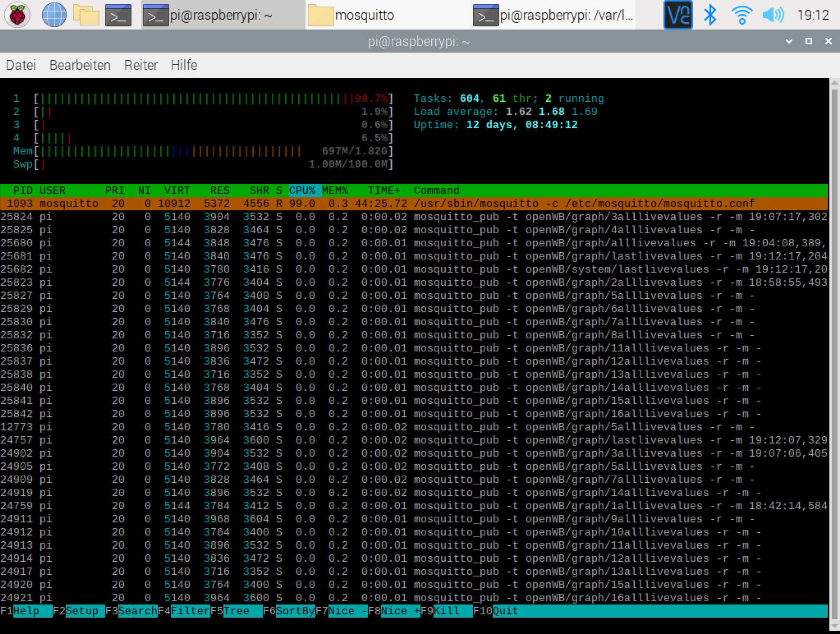This screenshot has width=840, height=634.
Task: Open the Raspberry Pi main menu icon
Action: click(17, 15)
